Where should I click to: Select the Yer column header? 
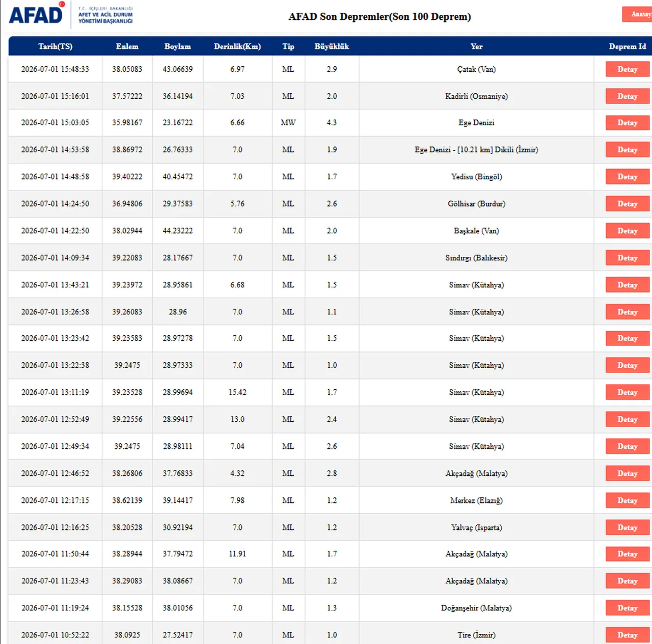(476, 46)
